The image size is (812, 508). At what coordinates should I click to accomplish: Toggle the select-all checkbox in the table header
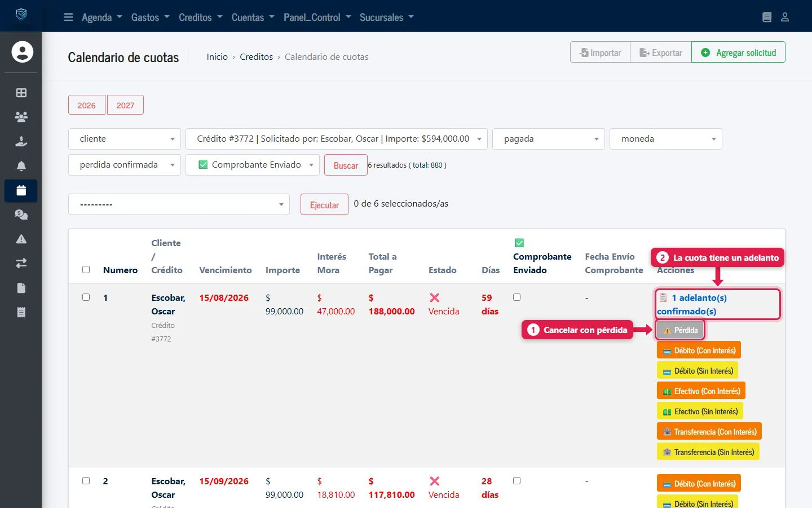86,270
